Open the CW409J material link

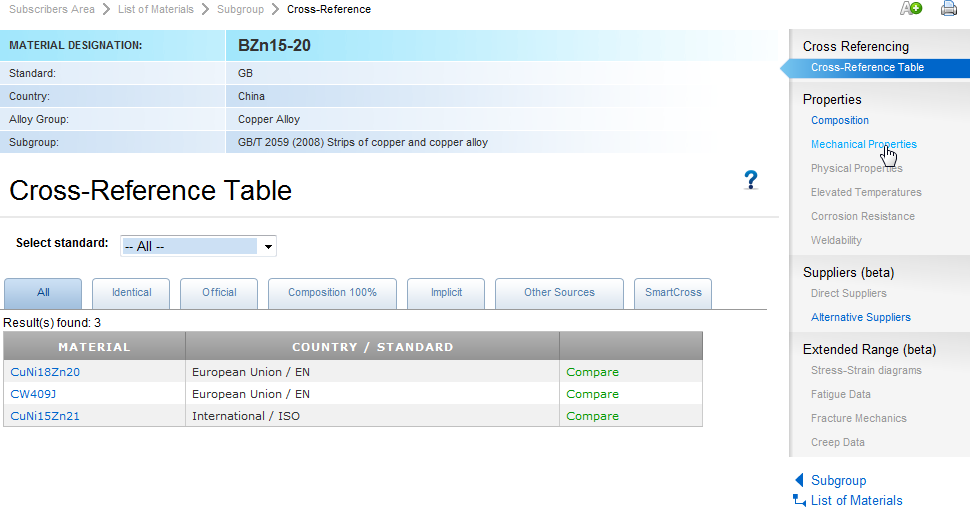[33, 394]
